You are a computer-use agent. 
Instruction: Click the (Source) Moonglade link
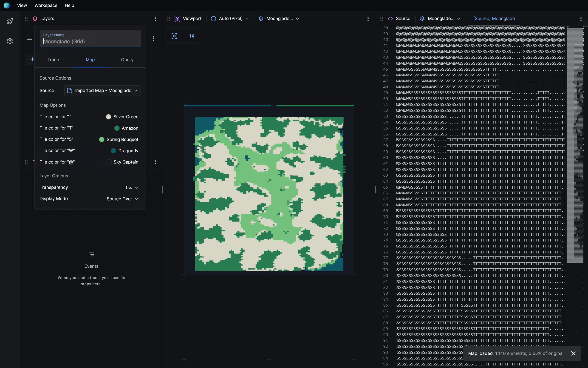click(x=494, y=19)
